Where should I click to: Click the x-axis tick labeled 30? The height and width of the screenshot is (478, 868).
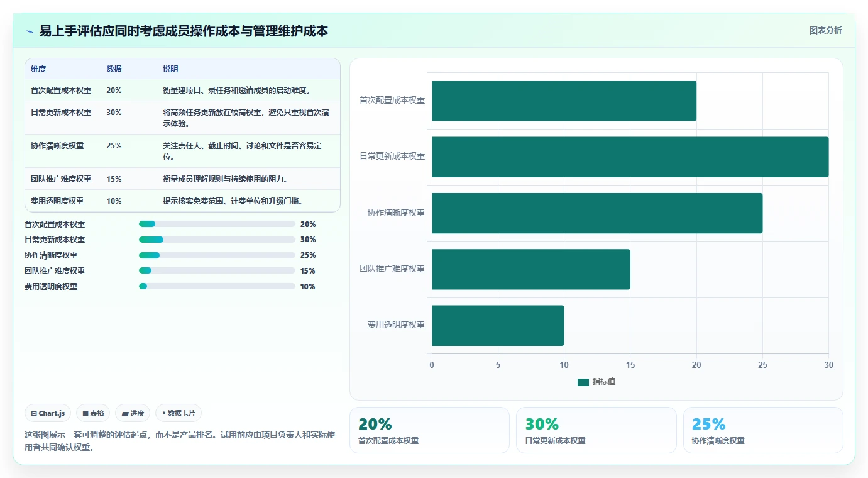(x=828, y=365)
